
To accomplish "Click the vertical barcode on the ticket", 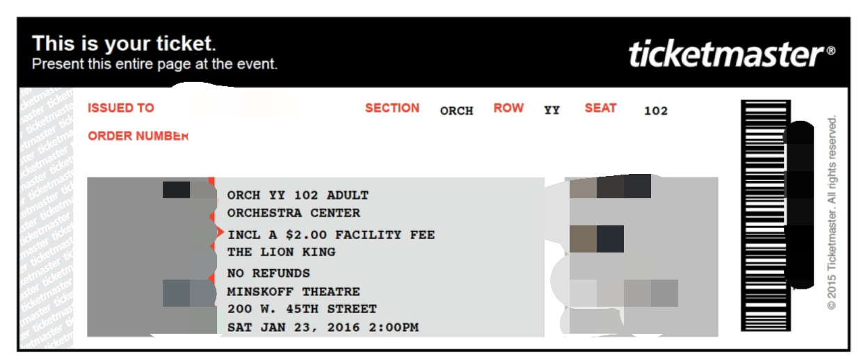I will click(x=764, y=215).
